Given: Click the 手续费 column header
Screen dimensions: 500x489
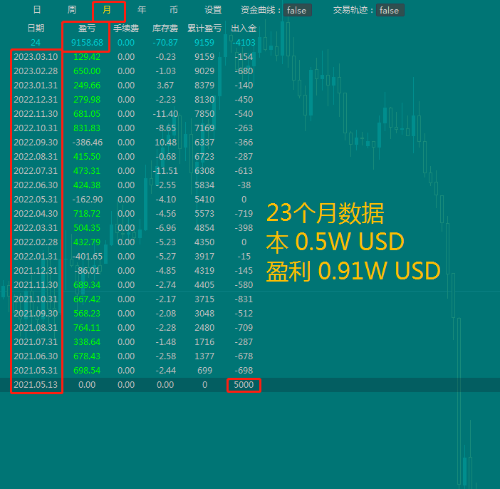Looking at the screenshot, I should [126, 28].
